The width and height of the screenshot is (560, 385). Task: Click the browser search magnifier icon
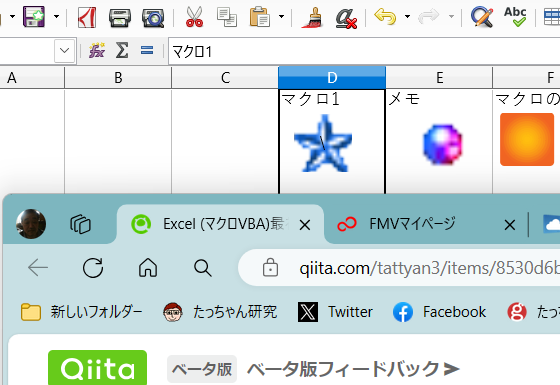tap(202, 268)
